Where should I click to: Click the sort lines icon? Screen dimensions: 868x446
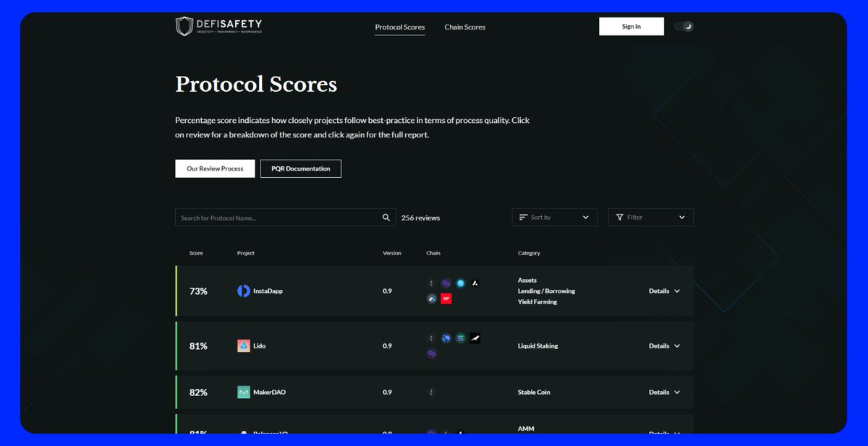point(523,218)
